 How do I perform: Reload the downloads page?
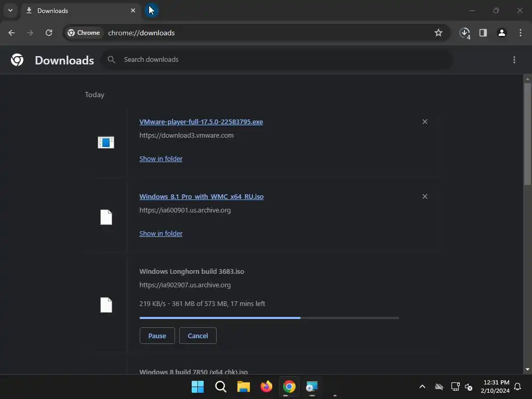click(49, 33)
